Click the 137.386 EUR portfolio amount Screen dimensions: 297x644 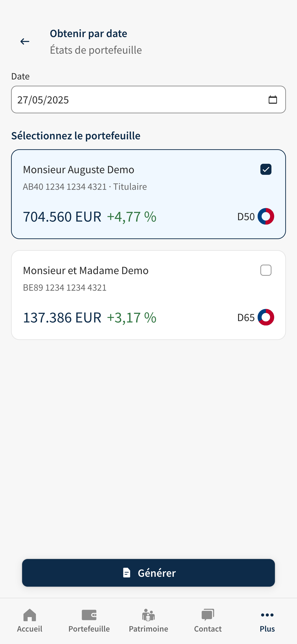coord(62,317)
